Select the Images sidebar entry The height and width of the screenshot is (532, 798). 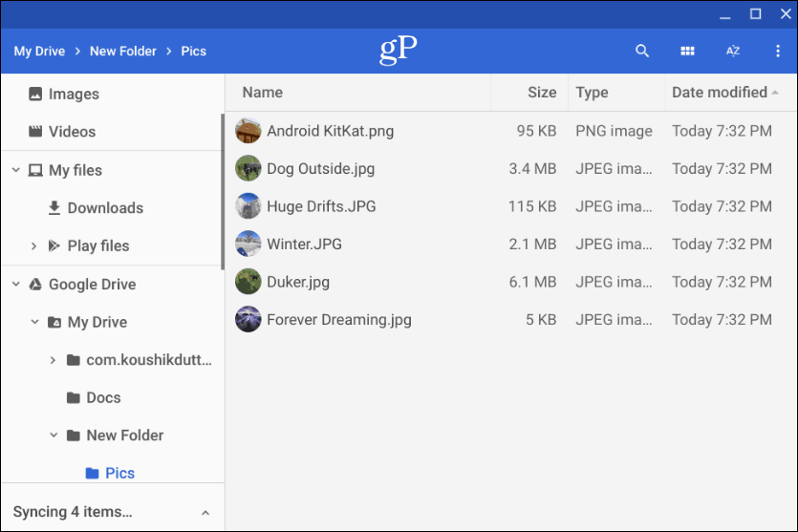point(112,95)
